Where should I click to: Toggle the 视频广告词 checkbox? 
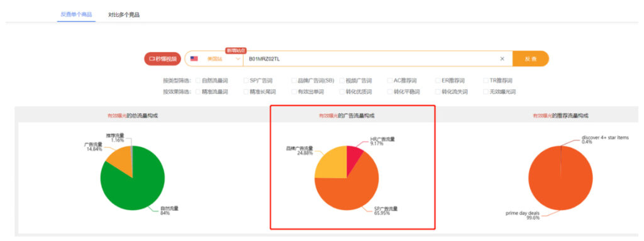point(342,81)
